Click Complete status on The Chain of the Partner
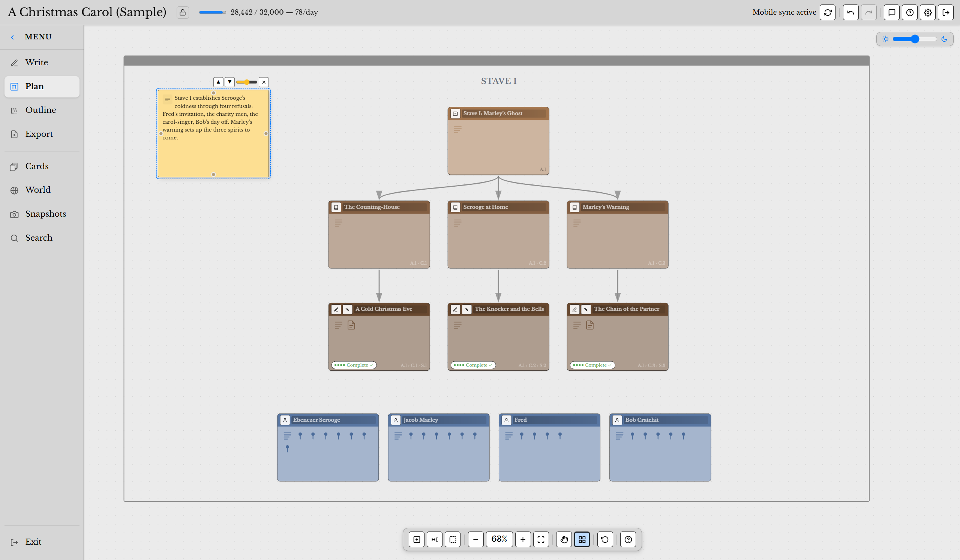 (592, 365)
